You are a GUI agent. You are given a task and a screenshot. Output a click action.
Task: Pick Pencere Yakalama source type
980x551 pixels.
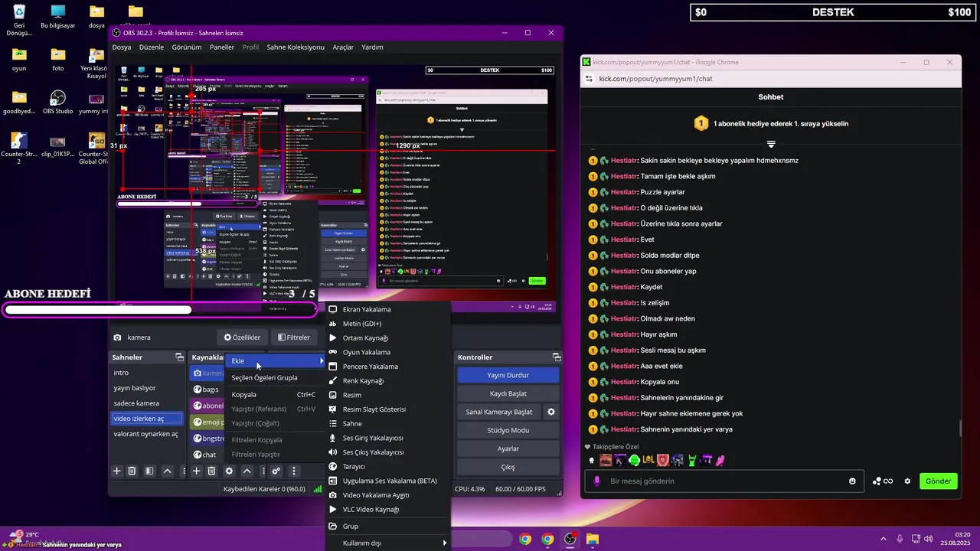point(388,367)
